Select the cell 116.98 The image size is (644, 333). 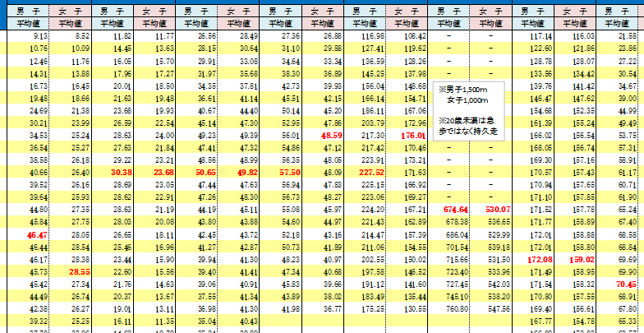[x=373, y=36]
